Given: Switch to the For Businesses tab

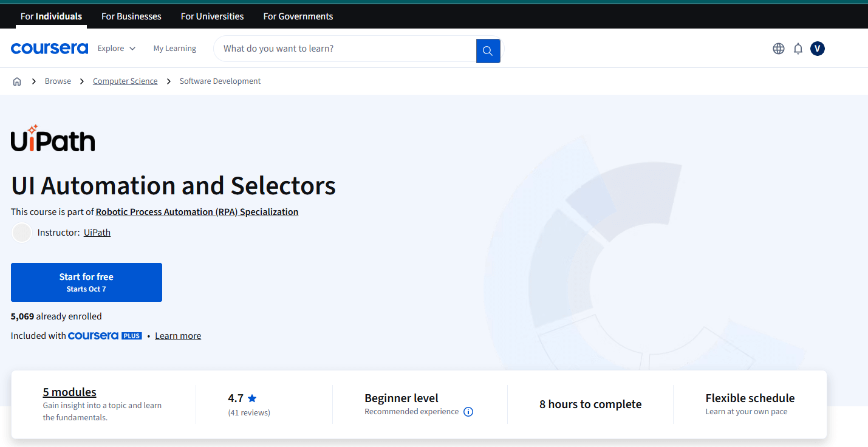Looking at the screenshot, I should point(131,16).
